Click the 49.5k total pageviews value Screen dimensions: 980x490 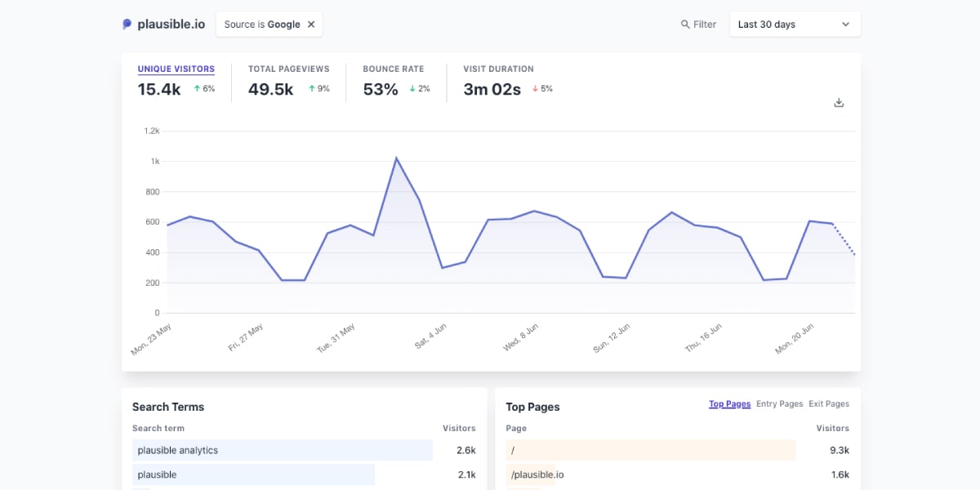pos(271,89)
